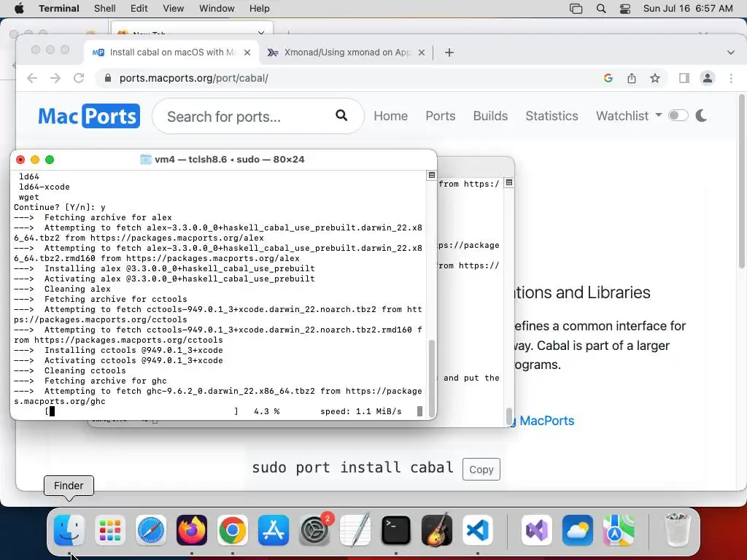Image resolution: width=747 pixels, height=560 pixels.
Task: Open Finder from the Dock
Action: coord(69,530)
